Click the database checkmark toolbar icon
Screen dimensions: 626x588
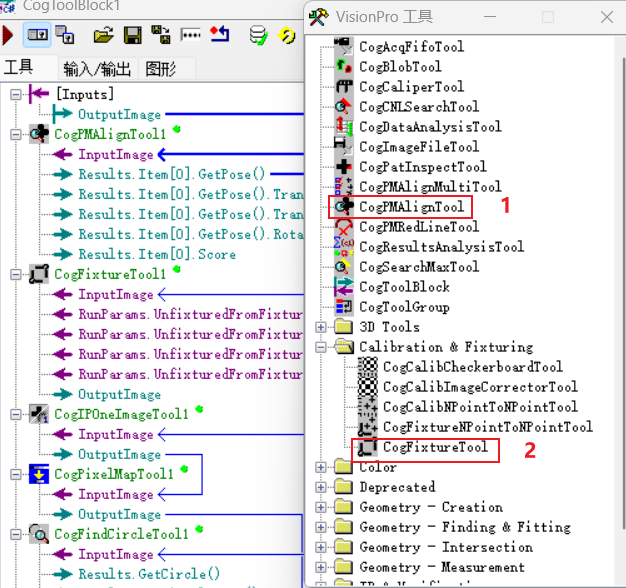259,35
